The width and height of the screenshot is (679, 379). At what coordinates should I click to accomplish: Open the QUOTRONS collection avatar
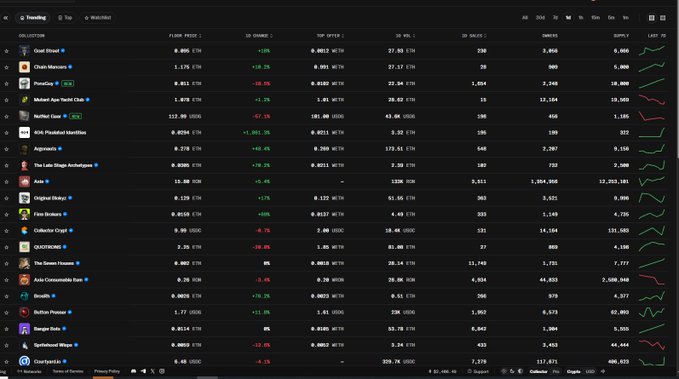click(x=24, y=247)
